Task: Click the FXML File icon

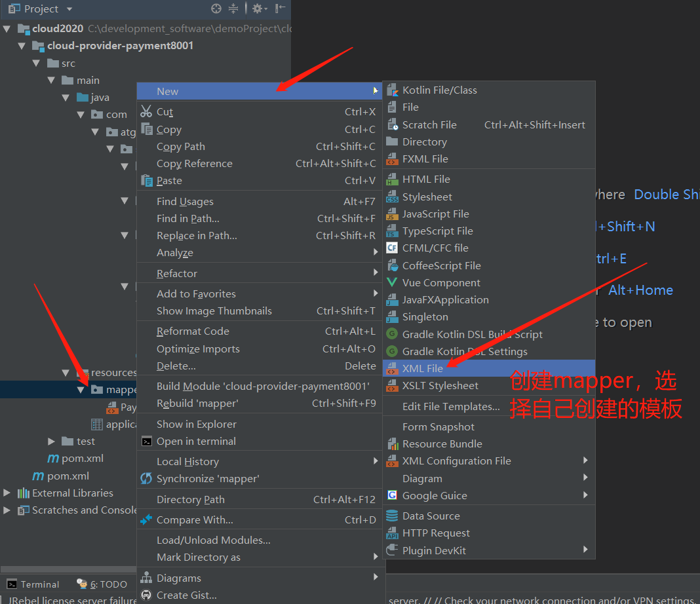Action: click(393, 159)
